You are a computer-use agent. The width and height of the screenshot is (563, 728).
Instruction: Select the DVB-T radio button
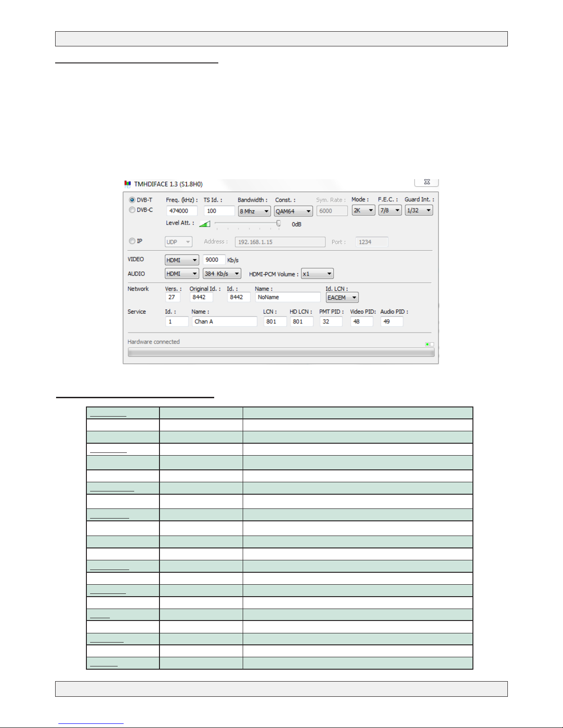point(132,200)
